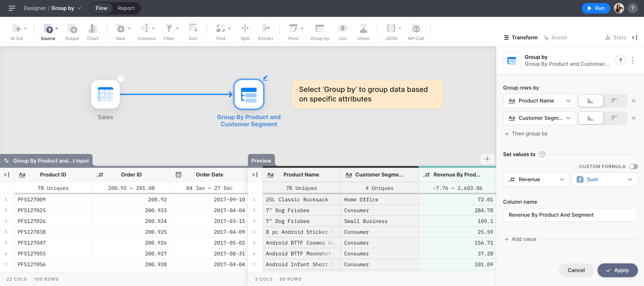Viewport: 644px width, 286px height.
Task: Click the Pivot tool icon
Action: 293,29
